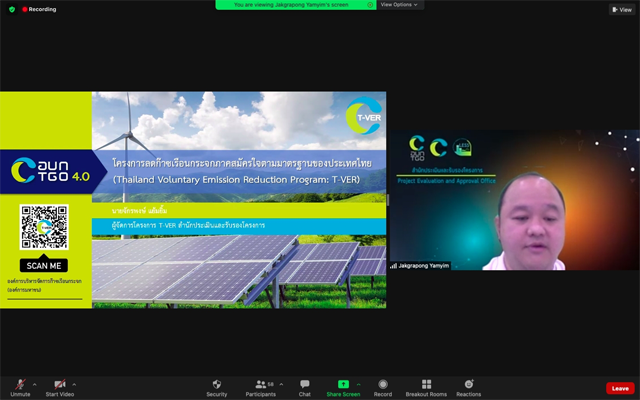Click the divider handle between slide and video
Viewport: 640px width, 400px height.
pyautogui.click(x=388, y=200)
